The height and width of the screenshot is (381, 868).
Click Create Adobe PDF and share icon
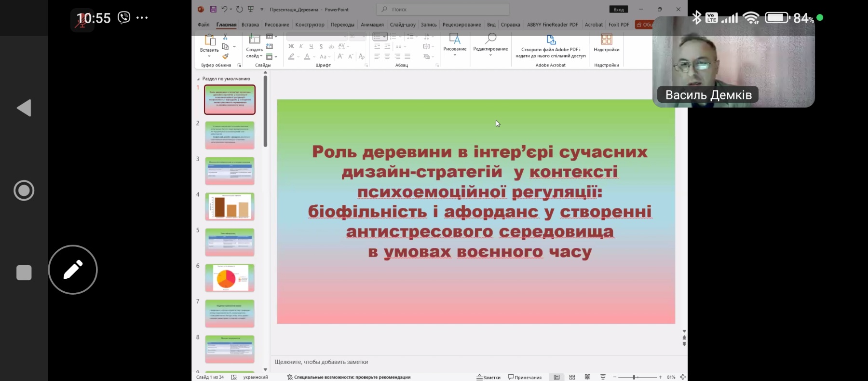pyautogui.click(x=551, y=40)
